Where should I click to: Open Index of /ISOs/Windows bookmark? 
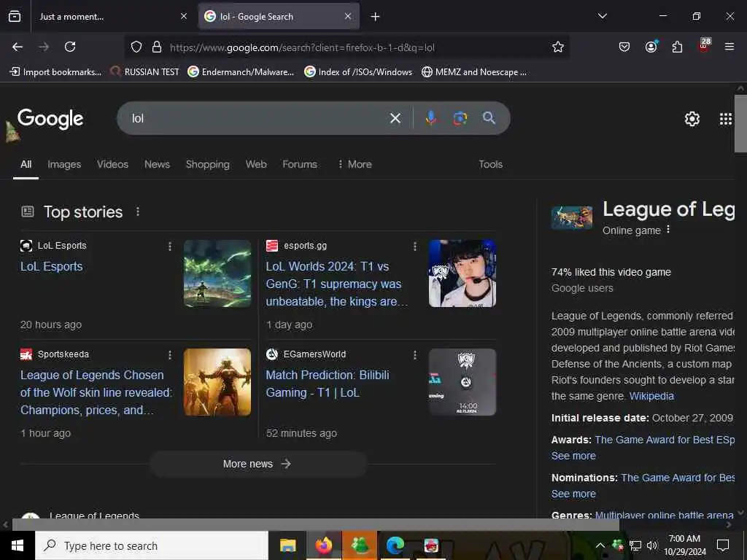tap(358, 72)
